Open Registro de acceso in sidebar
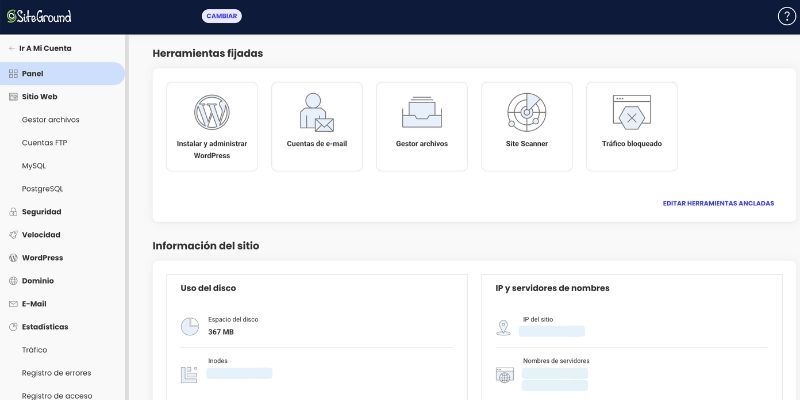The image size is (800, 400). click(x=57, y=396)
